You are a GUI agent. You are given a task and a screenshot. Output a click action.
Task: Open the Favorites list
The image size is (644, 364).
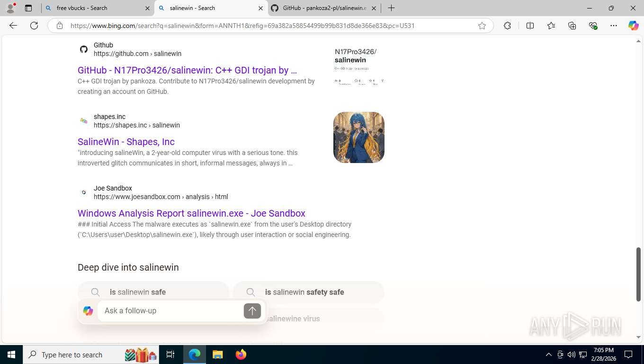pyautogui.click(x=551, y=26)
